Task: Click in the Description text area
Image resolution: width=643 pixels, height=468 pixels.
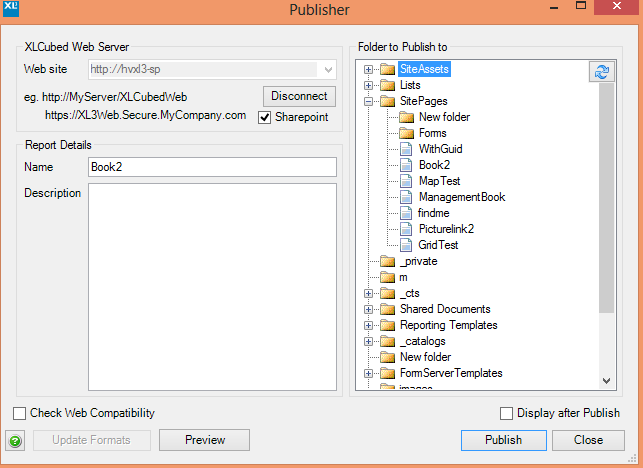Action: [x=212, y=287]
